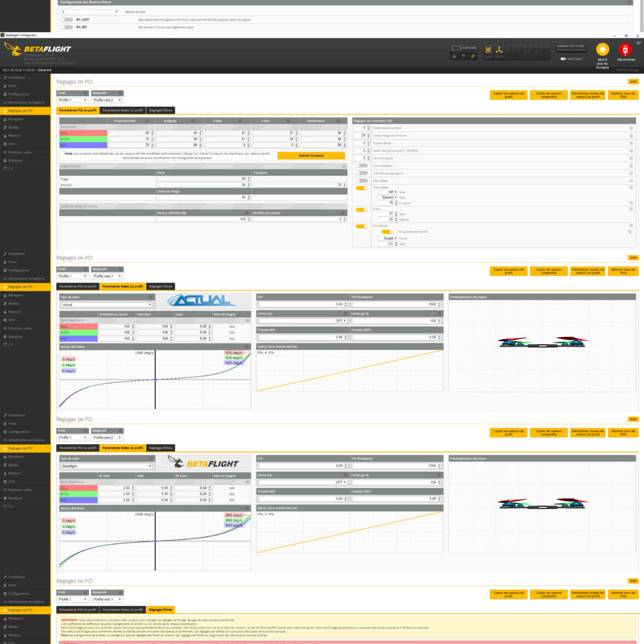Screen dimensions: 644x644
Task: Open Alimentation et batterie beside PID gains table
Action: click(x=25, y=103)
